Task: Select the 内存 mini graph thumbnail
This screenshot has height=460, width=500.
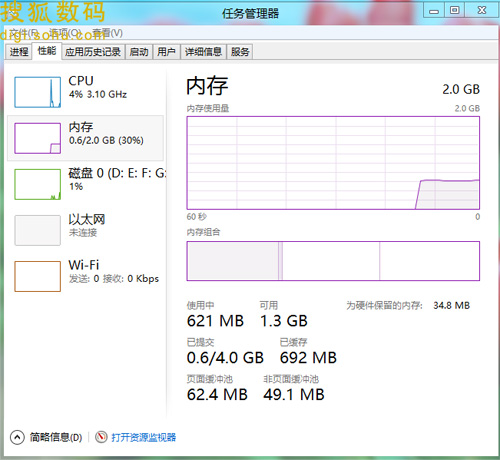Action: tap(38, 138)
